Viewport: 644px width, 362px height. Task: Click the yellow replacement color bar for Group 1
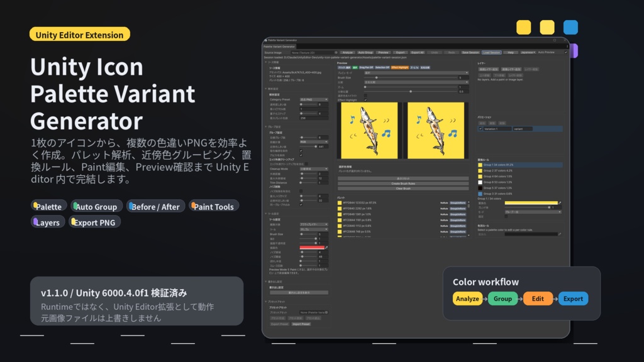pyautogui.click(x=531, y=203)
